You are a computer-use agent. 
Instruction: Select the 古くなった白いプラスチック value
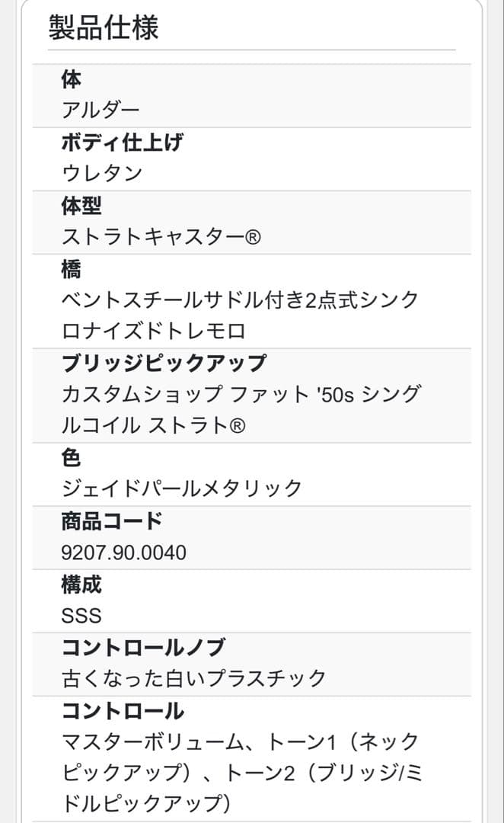coord(194,678)
